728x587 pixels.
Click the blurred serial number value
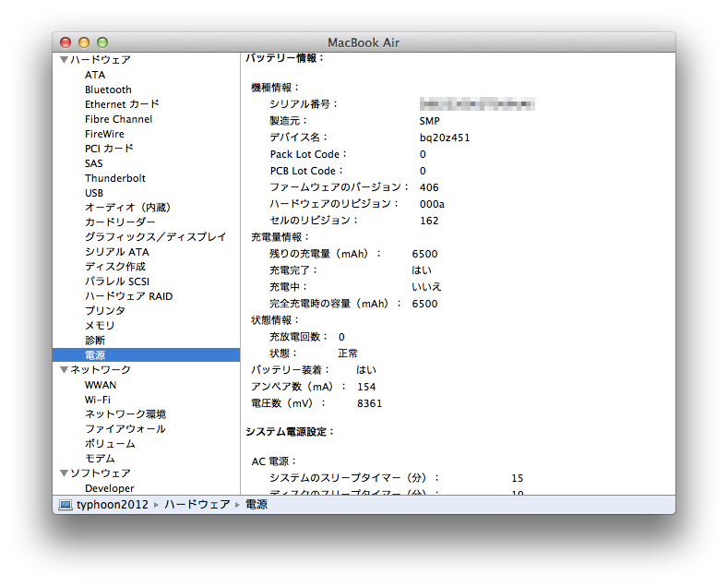pos(477,104)
